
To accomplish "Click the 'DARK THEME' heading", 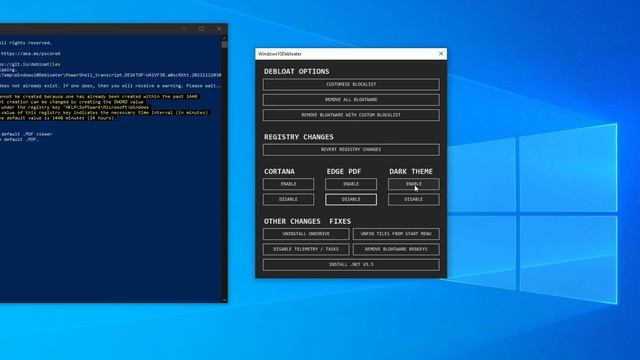I will (x=411, y=171).
